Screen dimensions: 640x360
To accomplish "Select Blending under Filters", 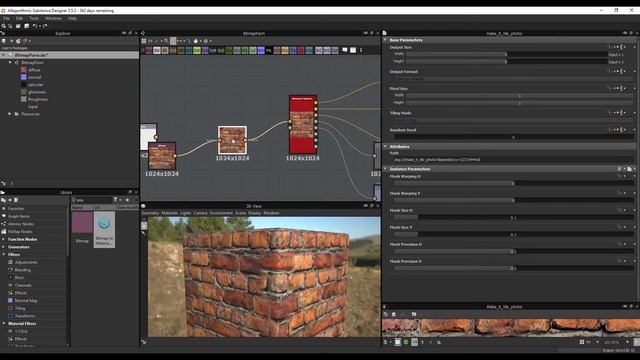I will coord(22,270).
